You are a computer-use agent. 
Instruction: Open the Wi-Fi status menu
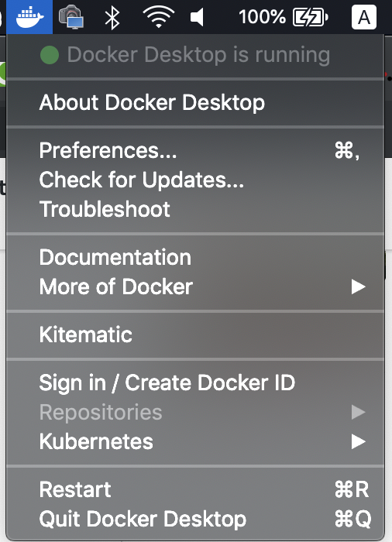159,17
